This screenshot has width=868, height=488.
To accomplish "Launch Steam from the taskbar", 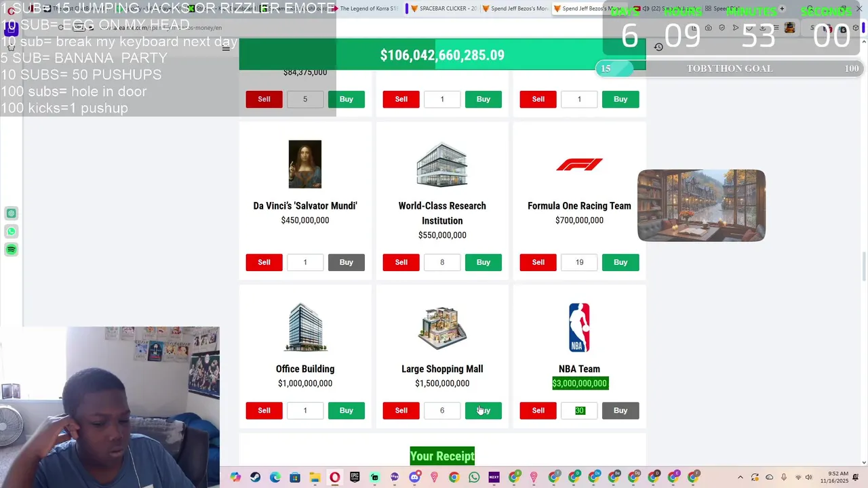I will pos(255,477).
